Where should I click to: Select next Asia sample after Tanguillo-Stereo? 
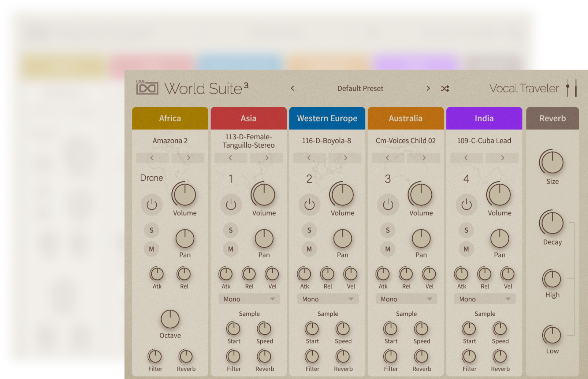coord(267,158)
